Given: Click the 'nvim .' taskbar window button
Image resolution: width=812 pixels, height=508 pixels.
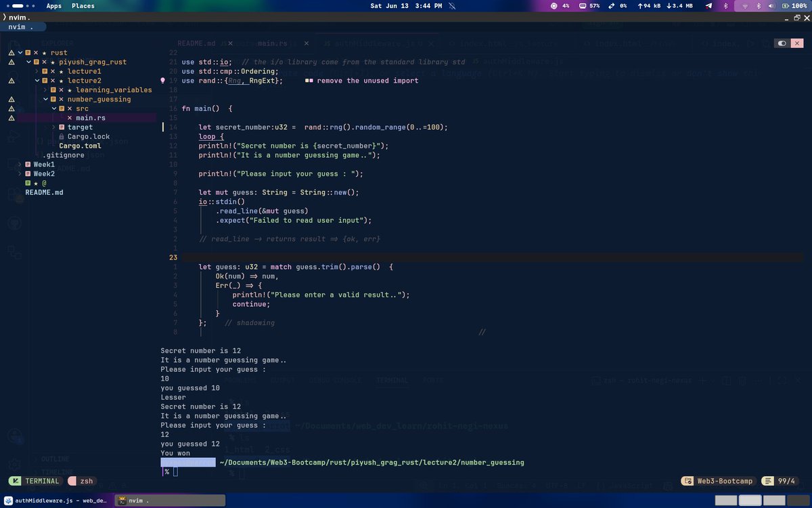Looking at the screenshot, I should [170, 500].
